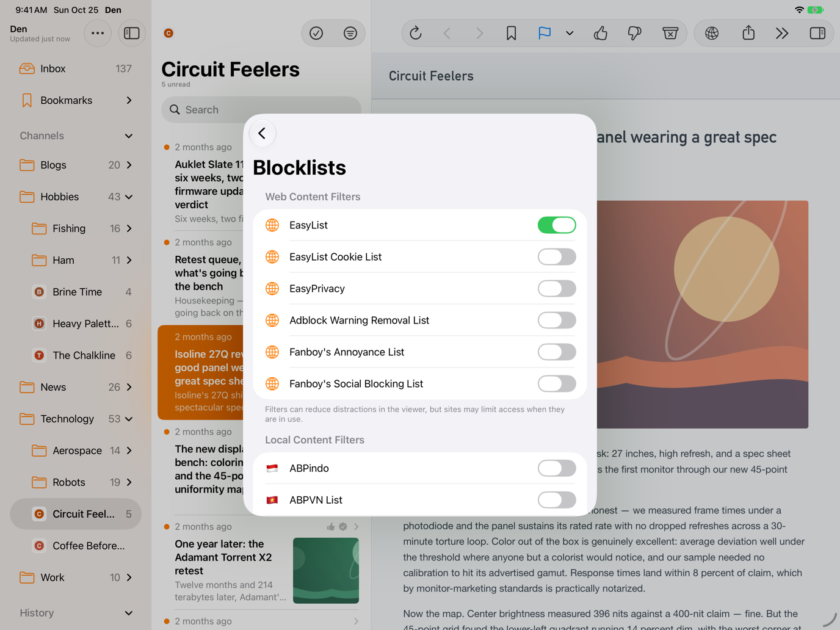
Task: Open the Blogs folder
Action: pos(76,165)
